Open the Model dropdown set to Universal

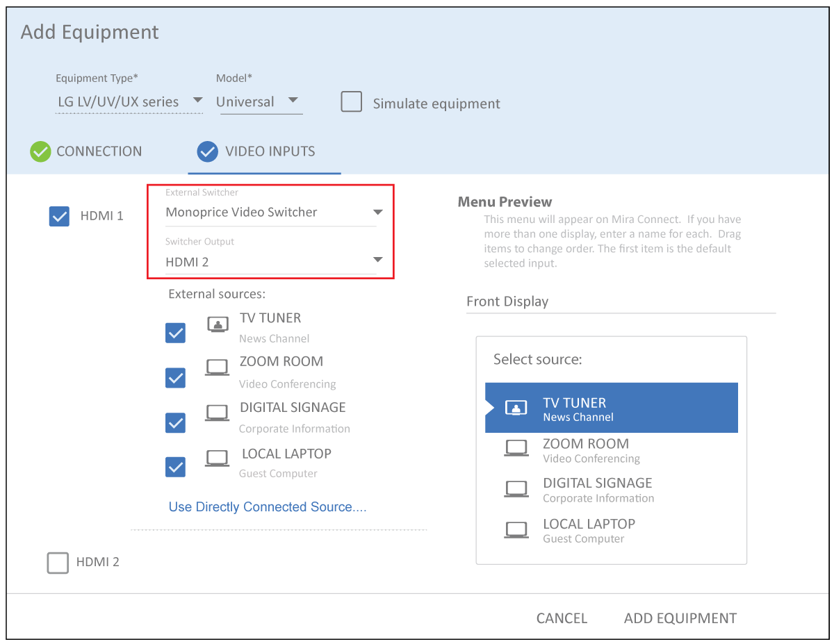(259, 101)
